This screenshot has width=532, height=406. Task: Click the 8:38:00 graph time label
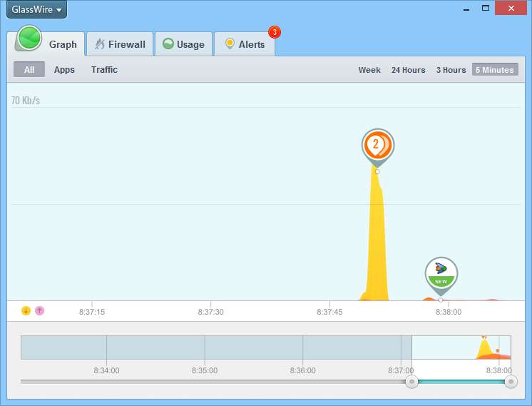click(449, 312)
